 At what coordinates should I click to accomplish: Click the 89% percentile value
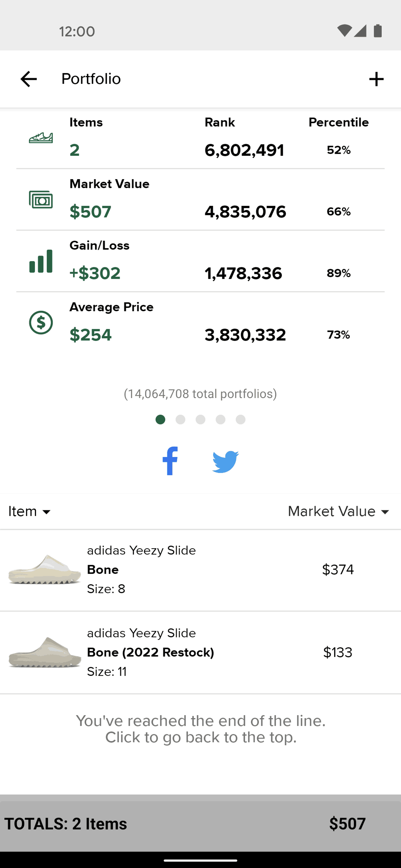[x=339, y=273]
